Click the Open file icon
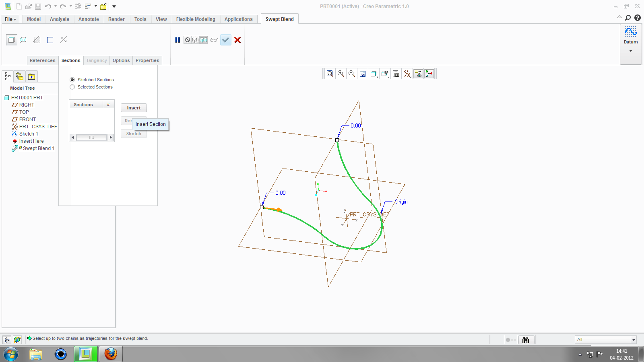The width and height of the screenshot is (644, 362). (x=29, y=6)
